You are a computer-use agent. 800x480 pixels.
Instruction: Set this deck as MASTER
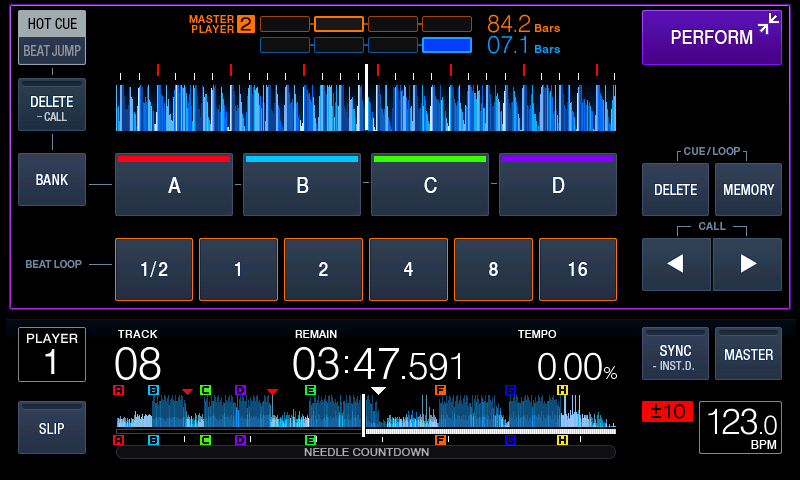(748, 353)
